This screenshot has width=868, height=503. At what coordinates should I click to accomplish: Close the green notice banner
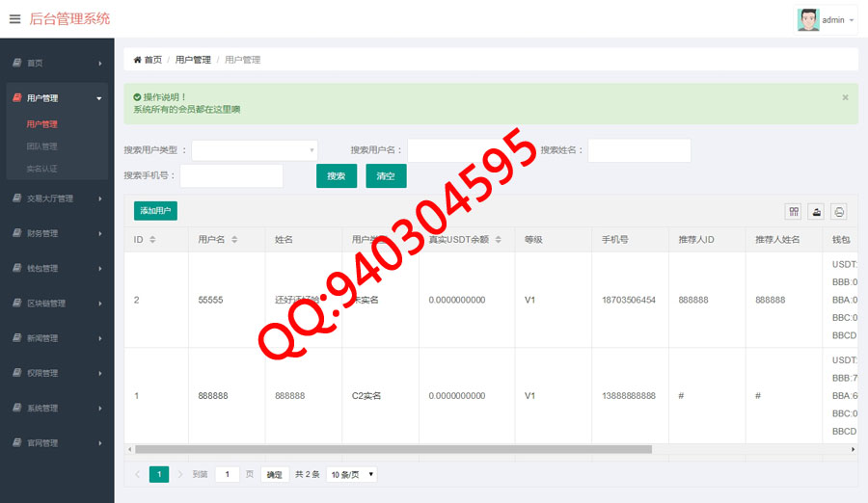(x=846, y=97)
